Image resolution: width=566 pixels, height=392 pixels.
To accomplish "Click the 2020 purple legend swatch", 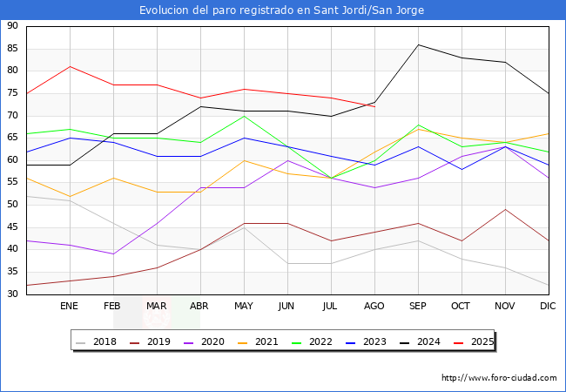I will pyautogui.click(x=188, y=342).
